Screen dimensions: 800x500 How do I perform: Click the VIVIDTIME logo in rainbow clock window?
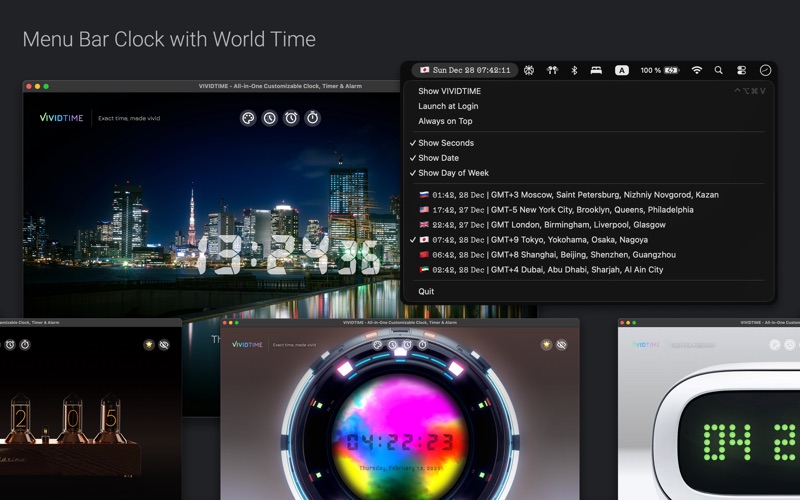[247, 344]
